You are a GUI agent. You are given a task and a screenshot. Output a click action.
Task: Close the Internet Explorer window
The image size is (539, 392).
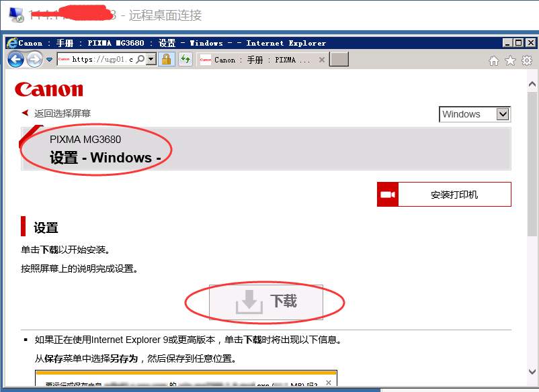tap(531, 43)
